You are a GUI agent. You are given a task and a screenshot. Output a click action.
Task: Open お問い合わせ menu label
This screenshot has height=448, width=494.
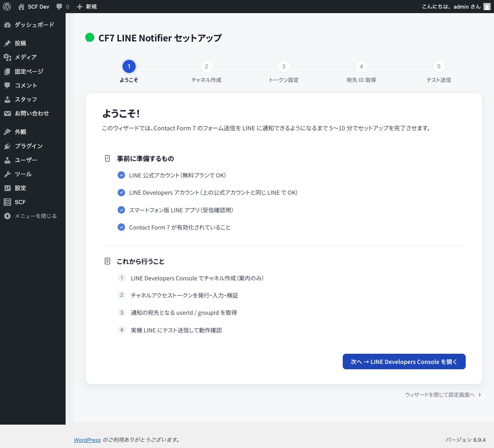coord(32,114)
